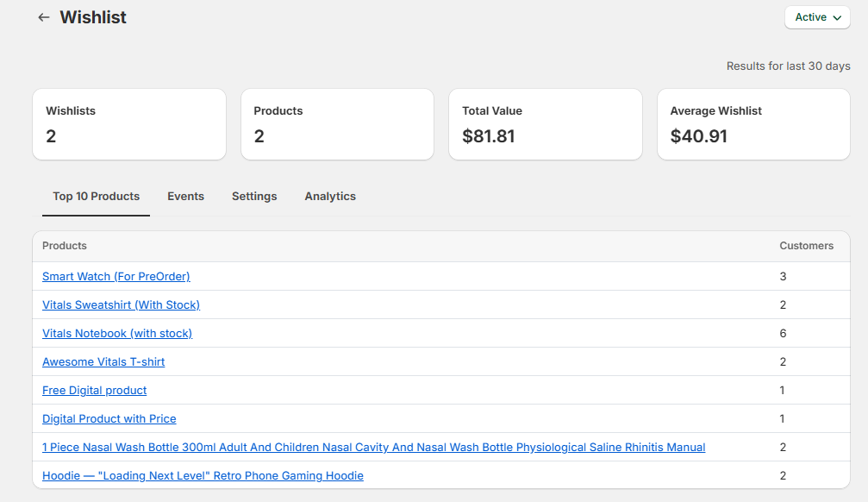Follow the Awesome Vitals T-shirt link
The height and width of the screenshot is (502, 868).
[x=103, y=362]
